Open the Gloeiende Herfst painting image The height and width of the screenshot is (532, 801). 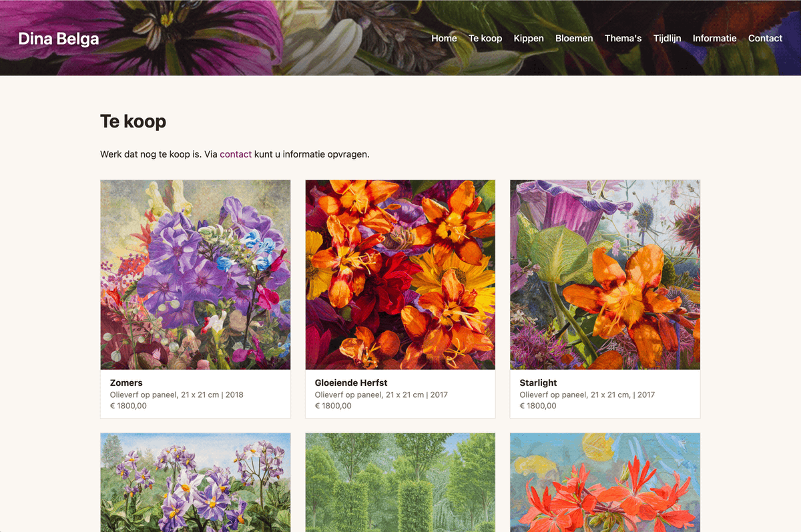[400, 274]
